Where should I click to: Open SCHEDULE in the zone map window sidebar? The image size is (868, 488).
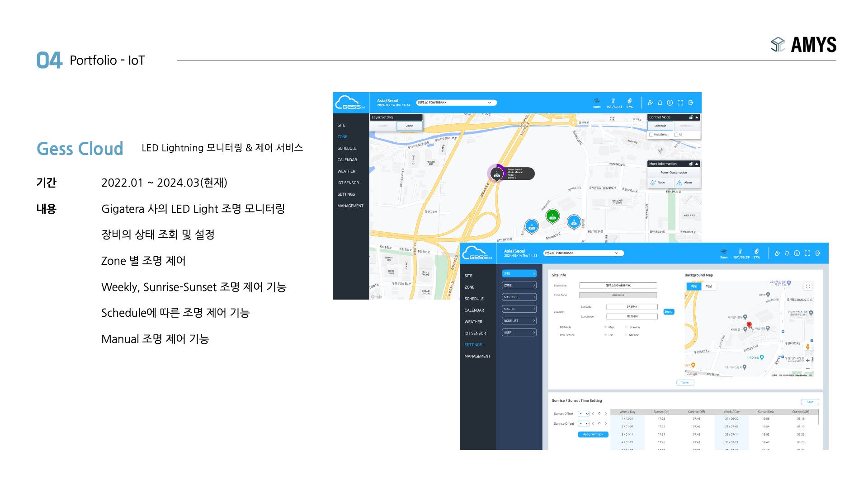click(x=347, y=148)
